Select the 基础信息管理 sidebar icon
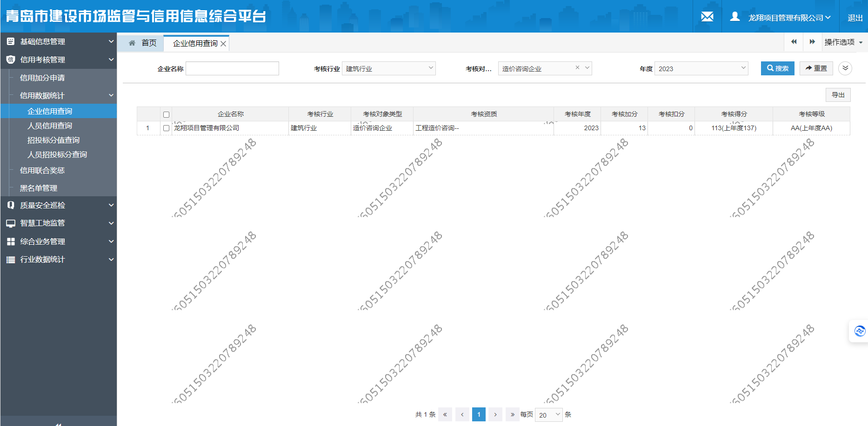This screenshot has height=426, width=868. (10, 41)
